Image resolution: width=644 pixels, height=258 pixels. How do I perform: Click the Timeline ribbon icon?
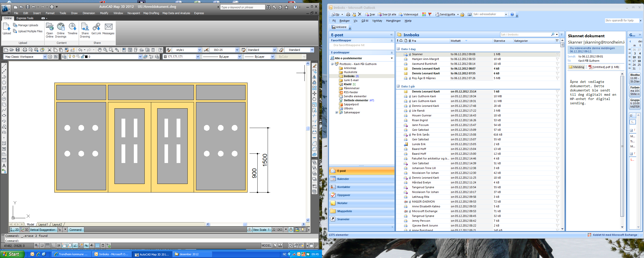point(72,28)
